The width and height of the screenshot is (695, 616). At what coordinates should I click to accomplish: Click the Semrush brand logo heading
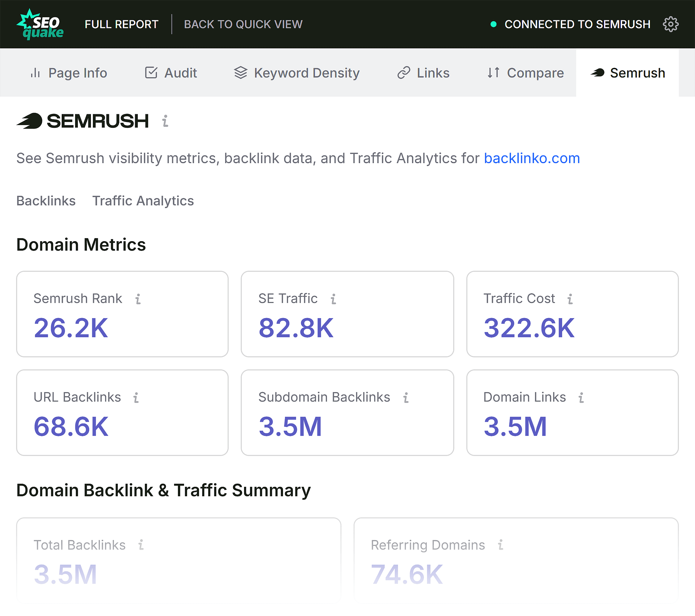pyautogui.click(x=83, y=121)
